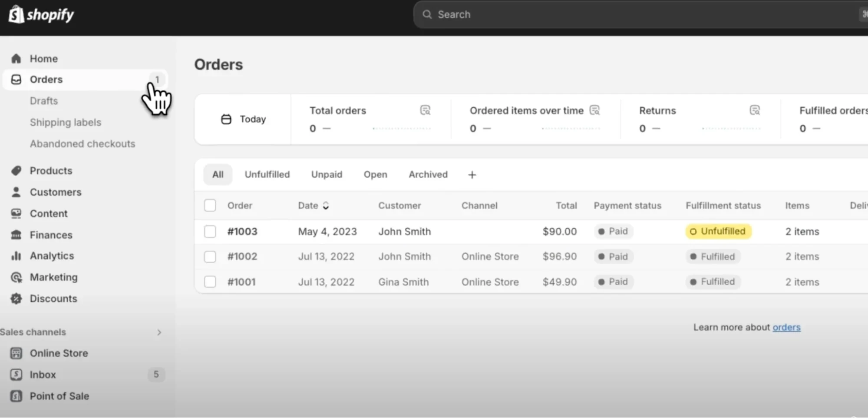Screen dimensions: 868x418
Task: Open the Today date range picker
Action: 244,119
